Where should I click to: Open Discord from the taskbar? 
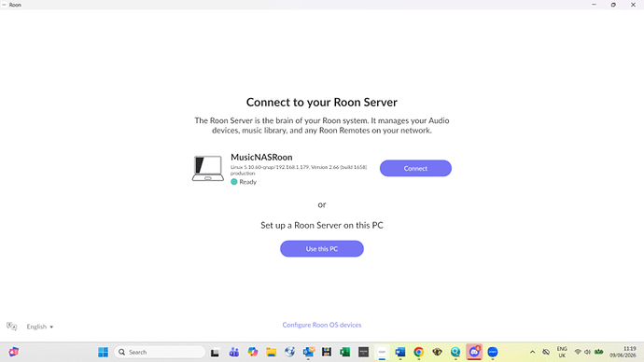coord(474,352)
